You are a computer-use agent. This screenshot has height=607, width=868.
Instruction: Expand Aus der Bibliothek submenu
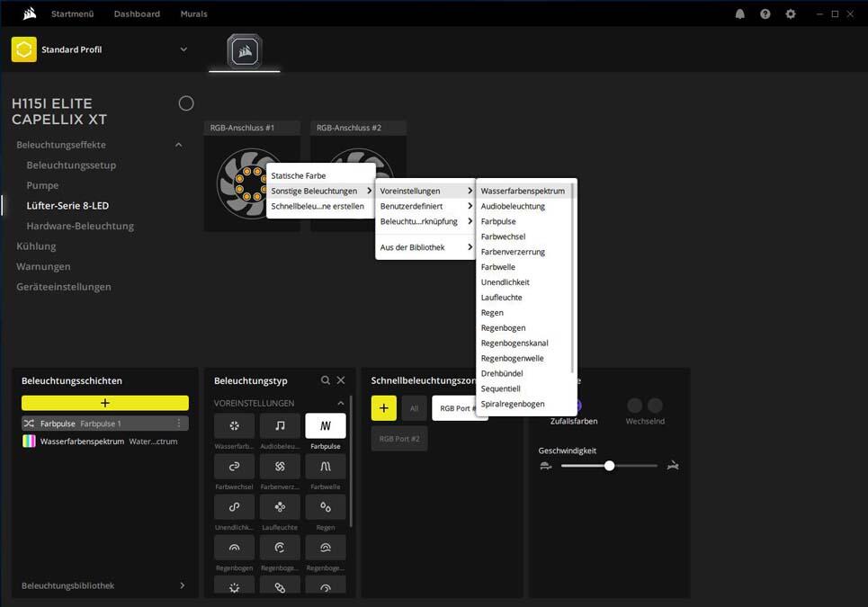point(425,247)
